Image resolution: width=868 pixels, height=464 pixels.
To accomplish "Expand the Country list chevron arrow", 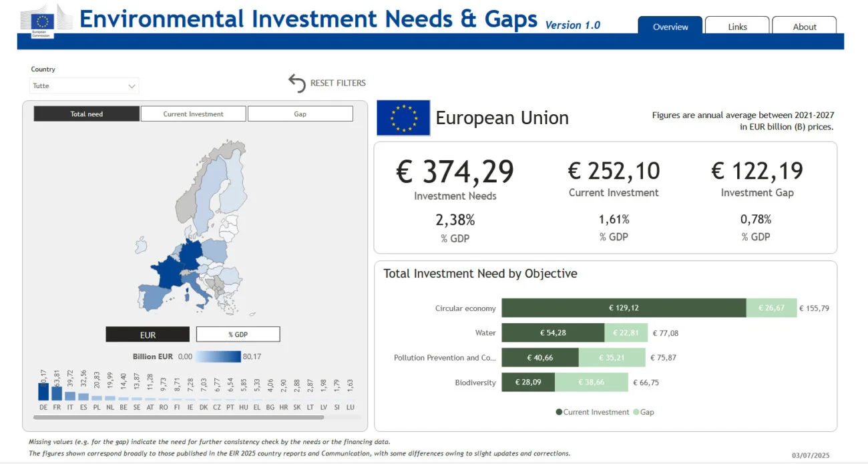I will point(132,86).
